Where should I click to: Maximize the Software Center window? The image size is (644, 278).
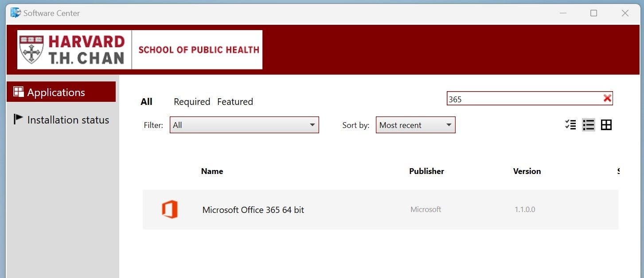[593, 13]
